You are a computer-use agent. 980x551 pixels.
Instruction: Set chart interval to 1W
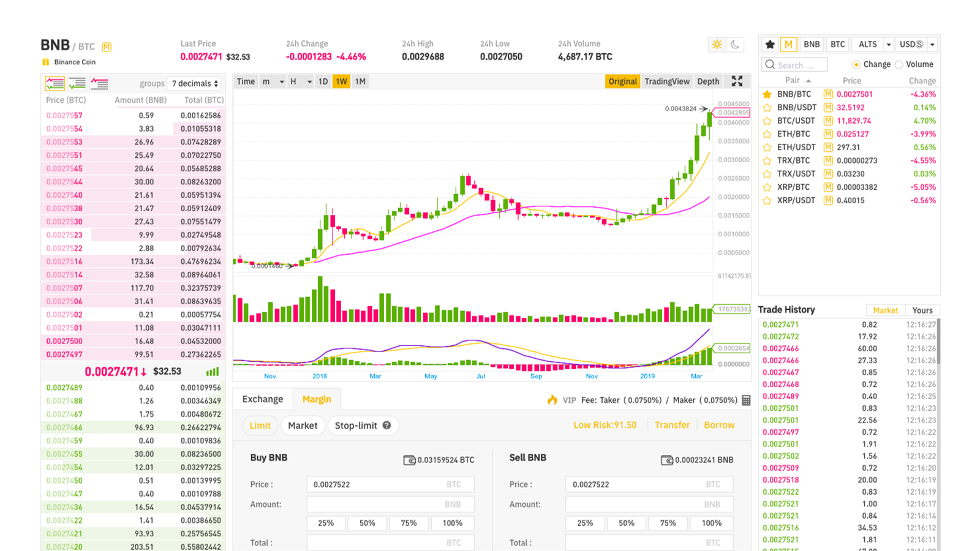tap(341, 81)
